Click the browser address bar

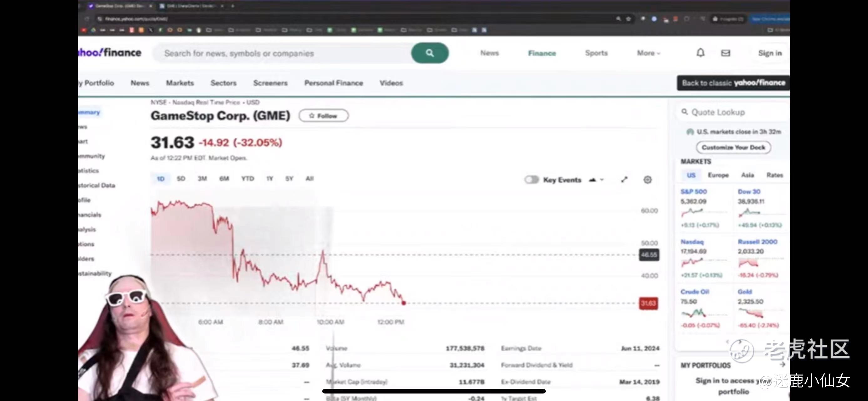(x=357, y=19)
